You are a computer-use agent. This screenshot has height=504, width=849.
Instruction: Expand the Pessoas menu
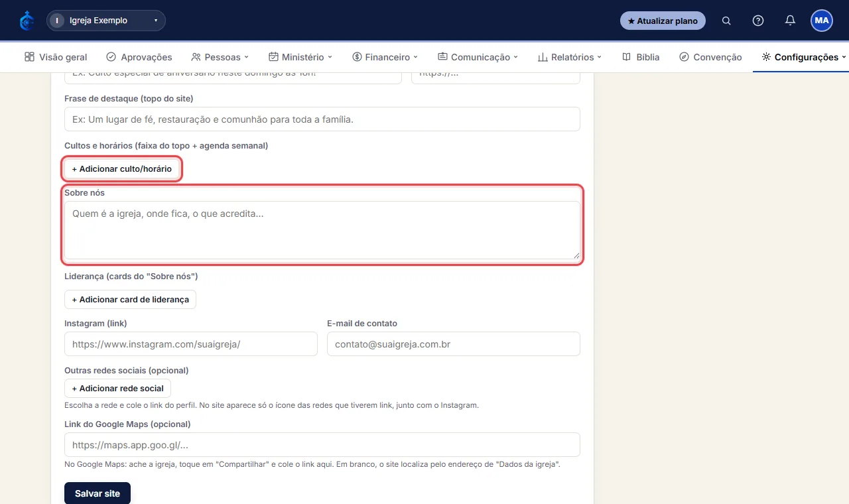[x=220, y=57]
